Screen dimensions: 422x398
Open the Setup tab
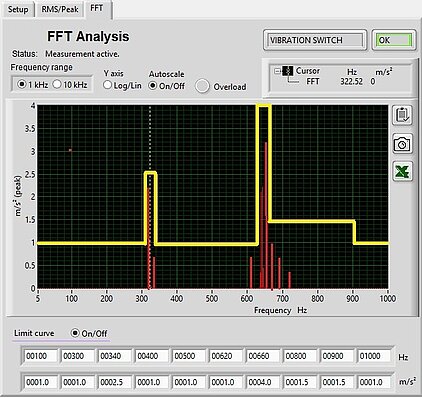click(18, 9)
